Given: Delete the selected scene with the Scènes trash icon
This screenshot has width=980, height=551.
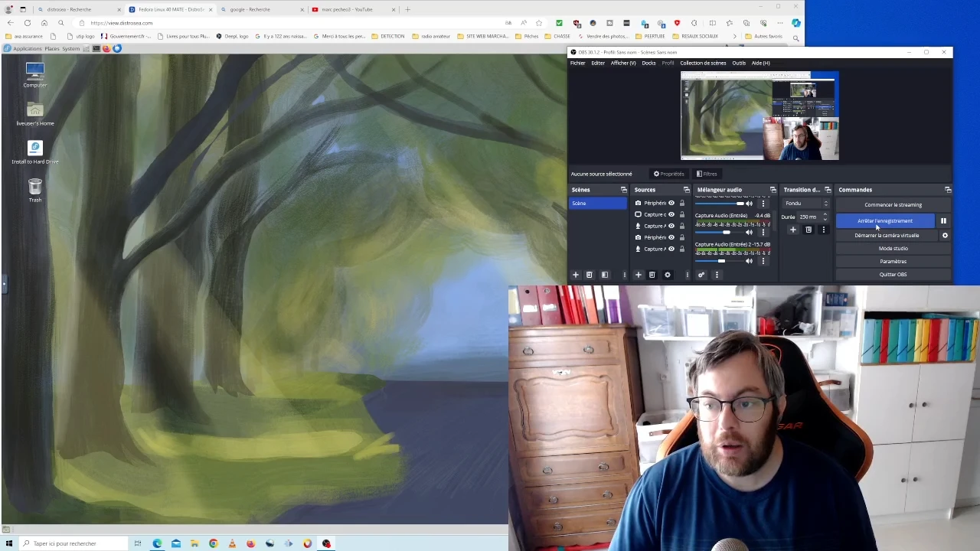Looking at the screenshot, I should tap(590, 275).
